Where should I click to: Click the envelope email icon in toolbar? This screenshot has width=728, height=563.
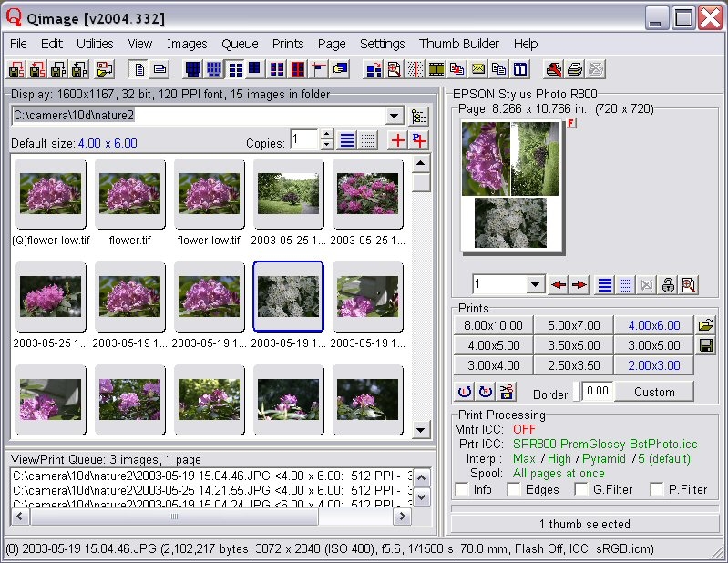477,68
